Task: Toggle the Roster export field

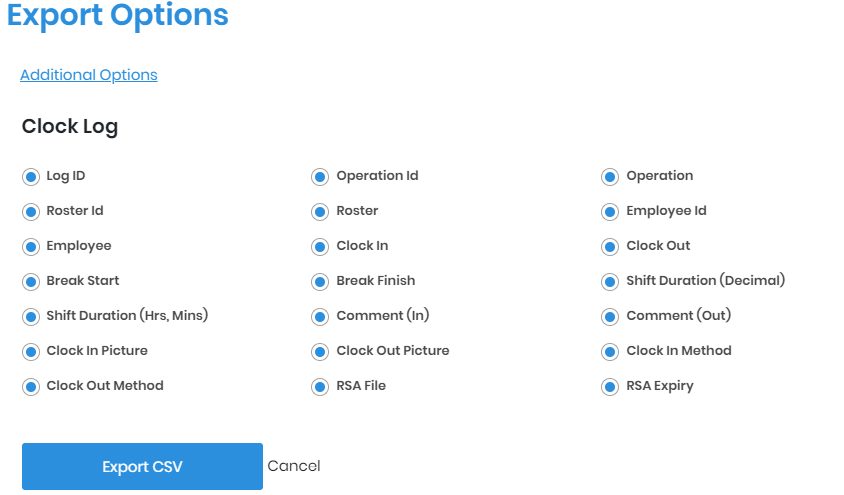Action: click(320, 212)
